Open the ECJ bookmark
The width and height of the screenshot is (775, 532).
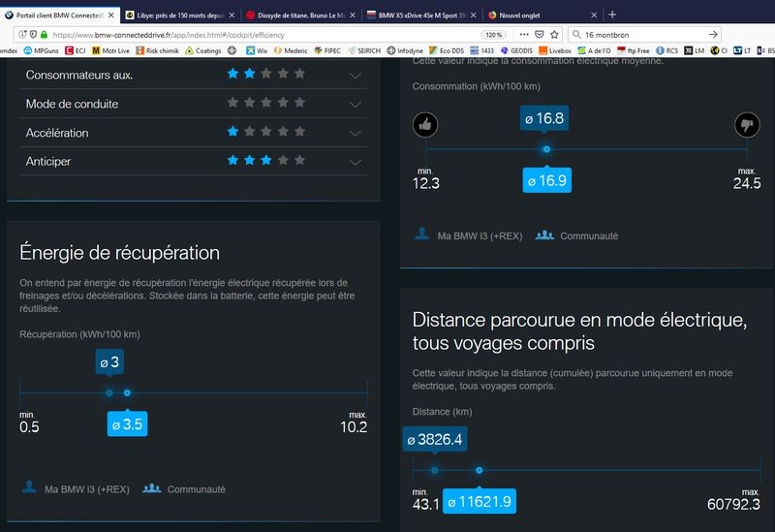point(76,50)
